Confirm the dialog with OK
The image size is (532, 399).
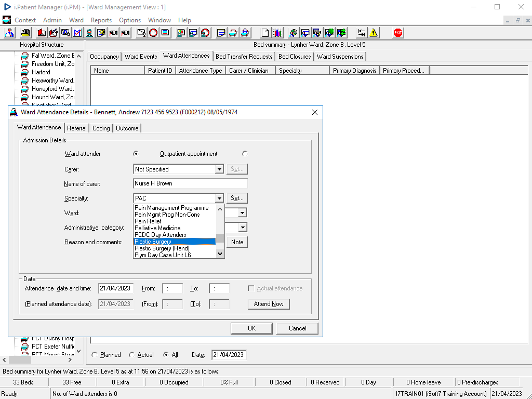[x=251, y=328]
